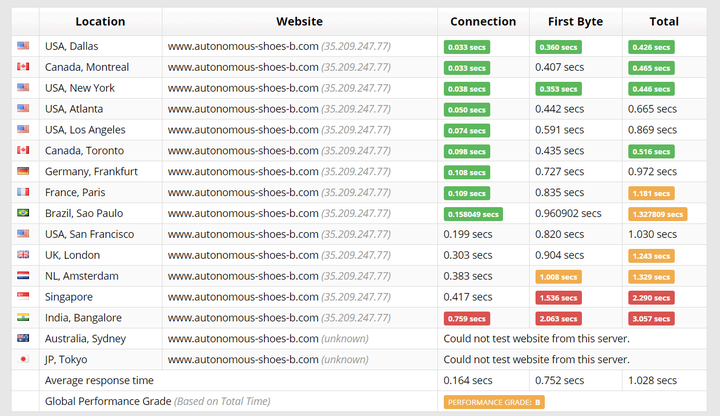The image size is (720, 416).
Task: Click Toronto total badge 0.516 secs
Action: (x=651, y=152)
